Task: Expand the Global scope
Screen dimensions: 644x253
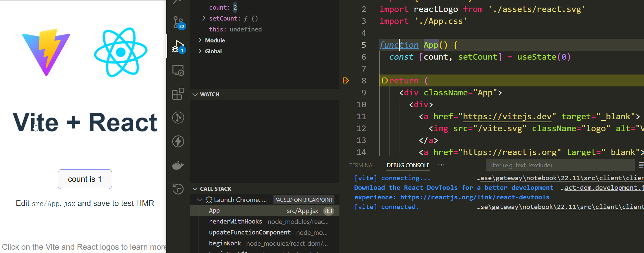Action: tap(200, 51)
